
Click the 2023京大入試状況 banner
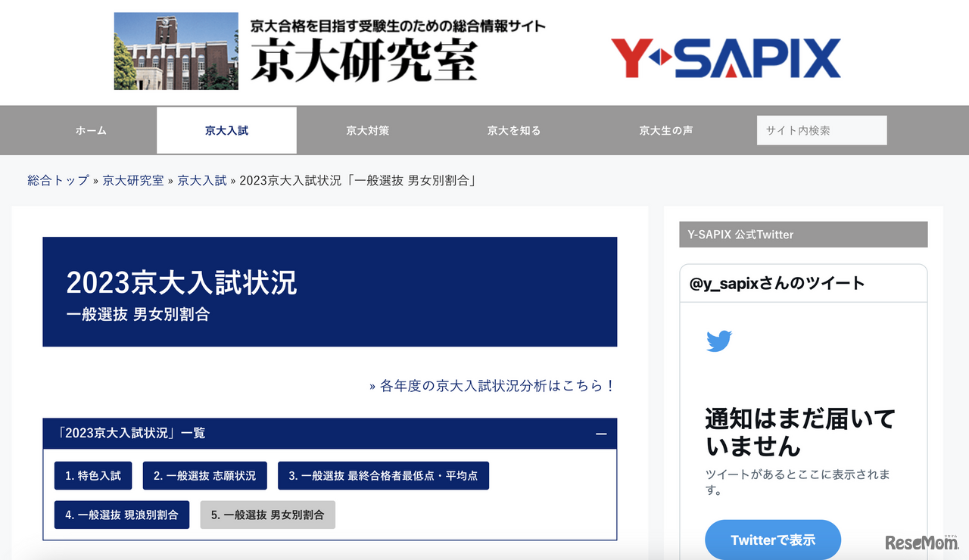(330, 291)
